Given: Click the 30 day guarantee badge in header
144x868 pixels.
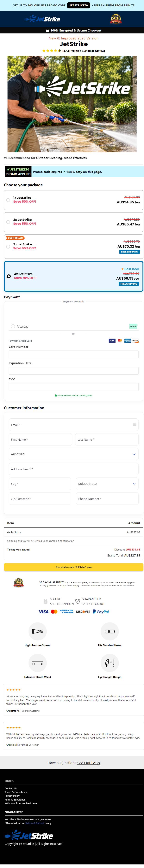Looking at the screenshot, I should (x=116, y=19).
